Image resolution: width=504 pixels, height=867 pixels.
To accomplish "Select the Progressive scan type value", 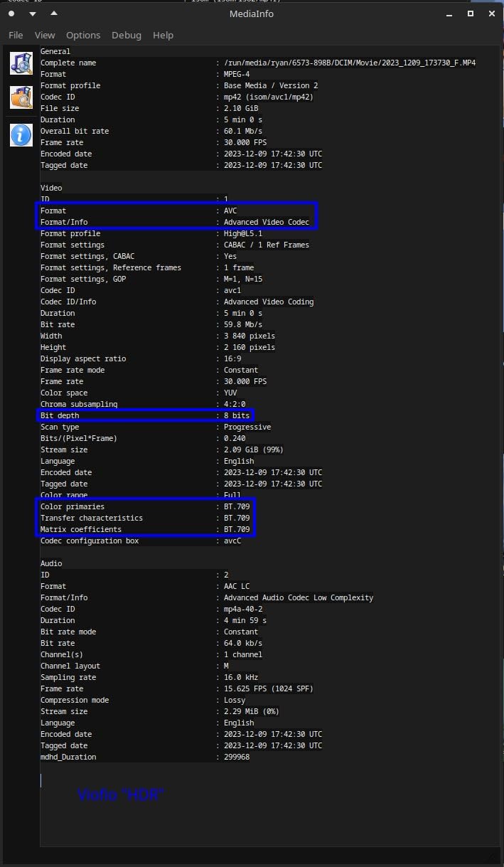I will tap(247, 427).
